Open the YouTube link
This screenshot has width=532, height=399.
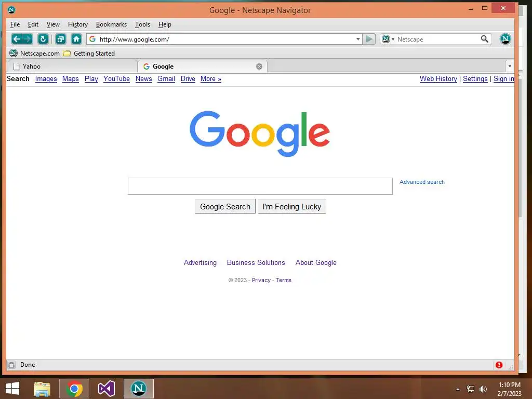[x=116, y=79]
